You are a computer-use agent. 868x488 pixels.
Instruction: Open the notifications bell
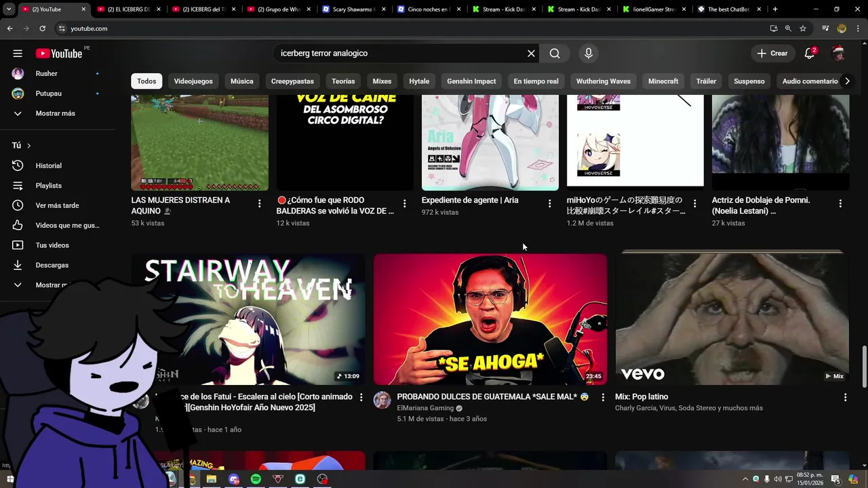coord(810,54)
